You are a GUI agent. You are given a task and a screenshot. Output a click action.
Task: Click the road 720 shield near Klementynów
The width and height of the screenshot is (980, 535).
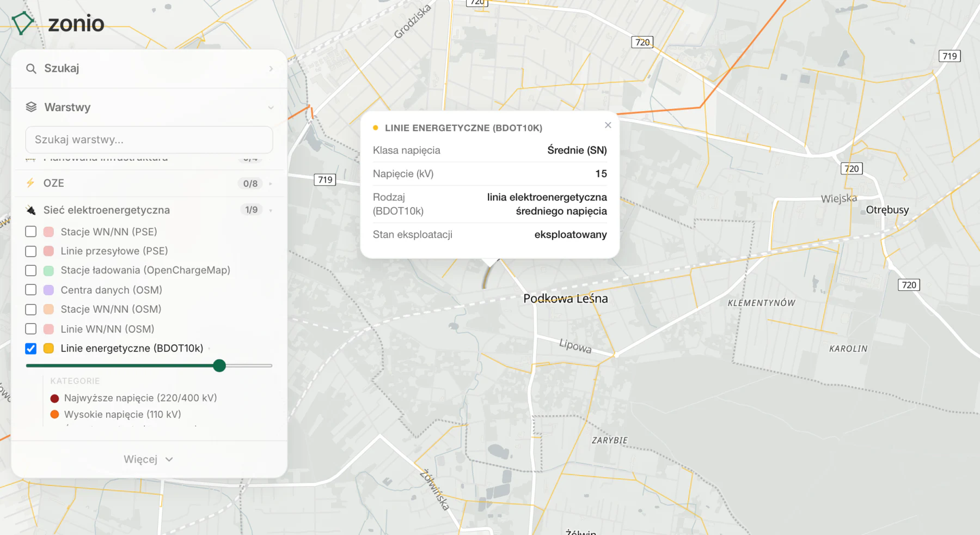(909, 285)
